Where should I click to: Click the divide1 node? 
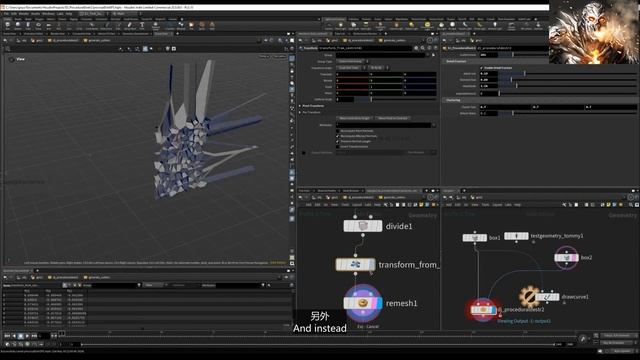[x=362, y=226]
